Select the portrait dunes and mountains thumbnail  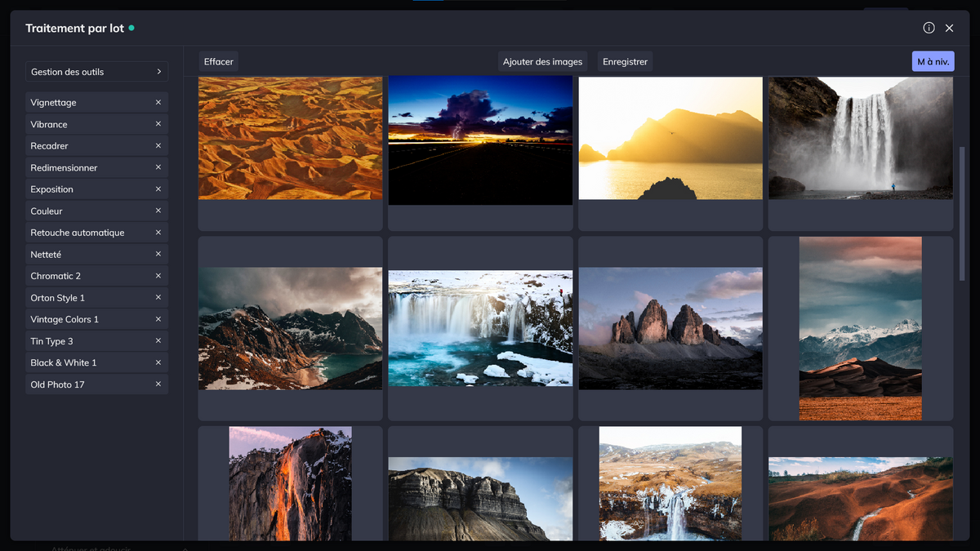(x=861, y=328)
